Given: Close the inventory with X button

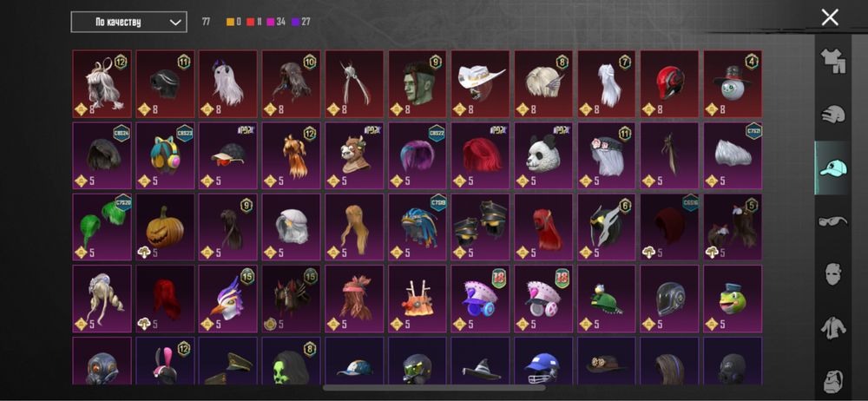Looking at the screenshot, I should (830, 17).
